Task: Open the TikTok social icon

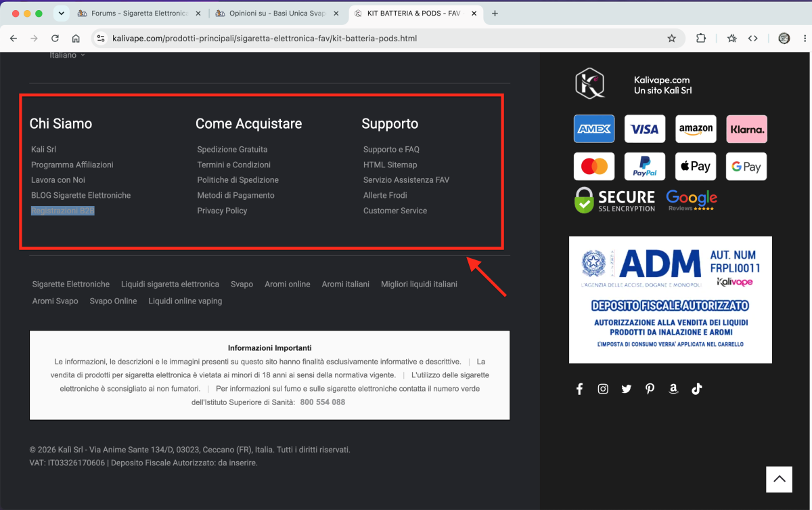Action: point(697,389)
